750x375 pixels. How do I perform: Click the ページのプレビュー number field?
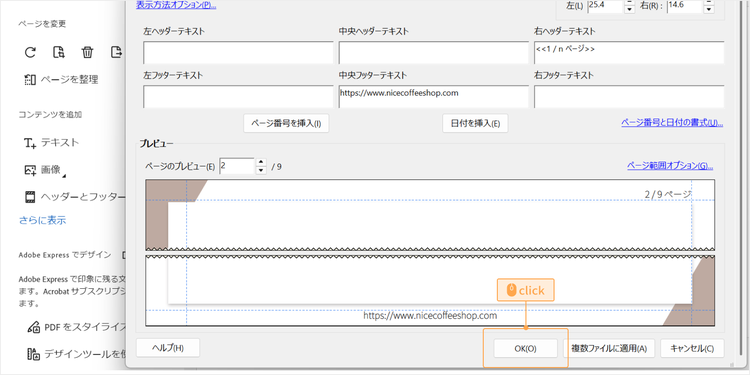pyautogui.click(x=237, y=166)
